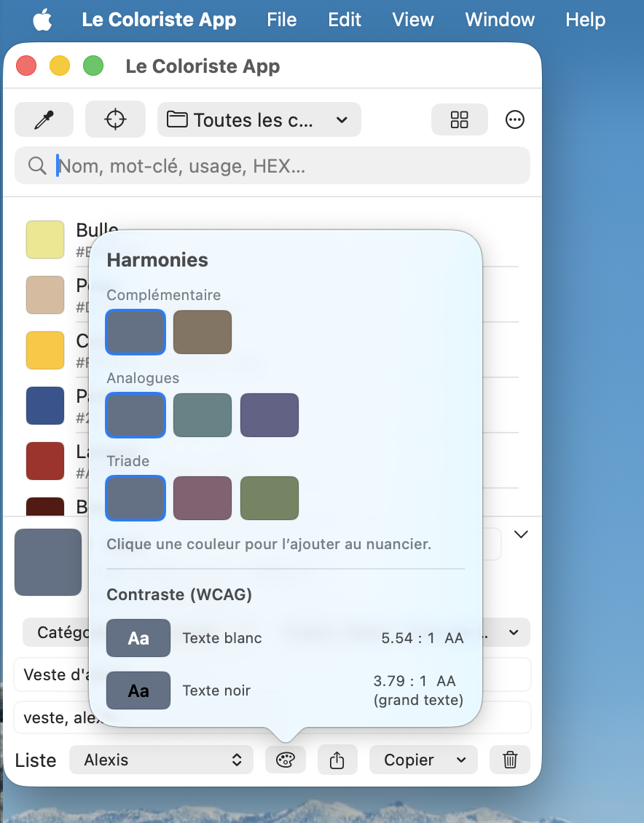644x823 pixels.
Task: Select the yellow Bulle color swatch
Action: click(45, 240)
